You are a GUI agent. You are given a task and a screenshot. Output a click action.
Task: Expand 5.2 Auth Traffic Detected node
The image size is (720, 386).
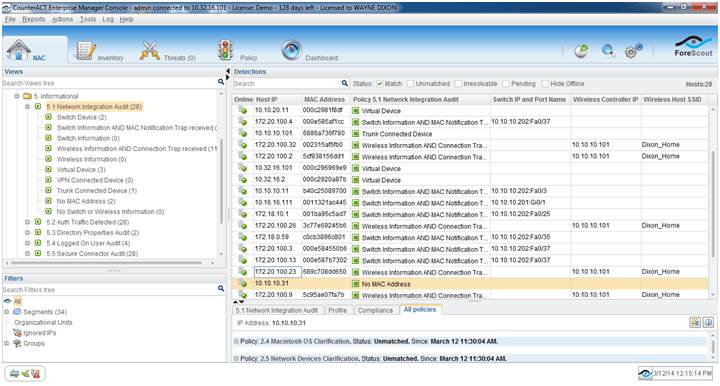click(x=27, y=222)
